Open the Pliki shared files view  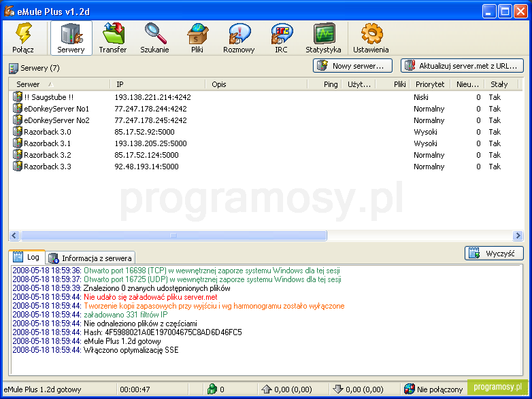(x=197, y=38)
